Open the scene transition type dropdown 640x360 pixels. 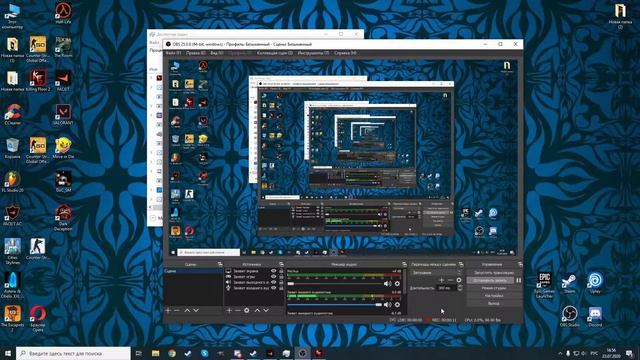436,272
